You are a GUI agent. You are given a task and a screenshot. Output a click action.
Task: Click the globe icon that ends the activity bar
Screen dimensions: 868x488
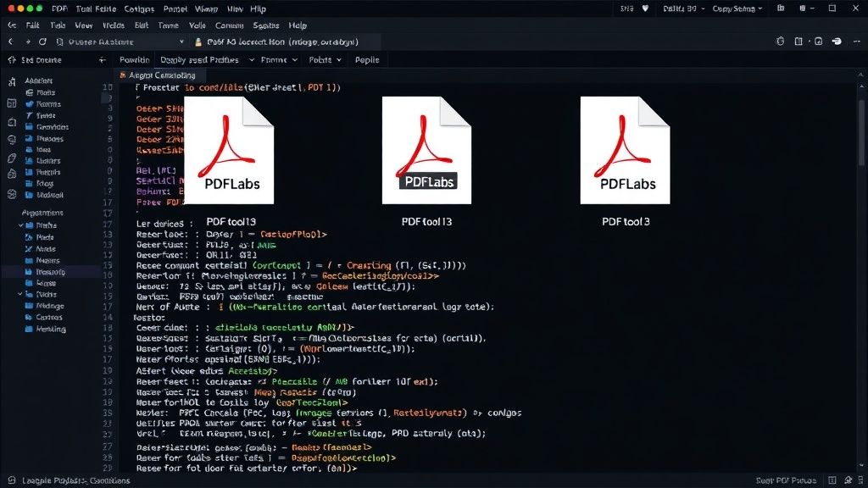(12, 194)
